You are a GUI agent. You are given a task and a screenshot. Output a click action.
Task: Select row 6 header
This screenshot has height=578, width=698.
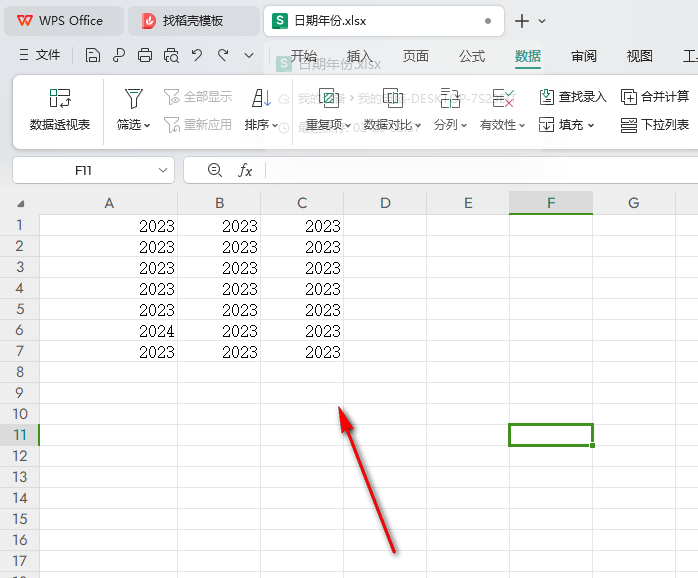point(20,330)
